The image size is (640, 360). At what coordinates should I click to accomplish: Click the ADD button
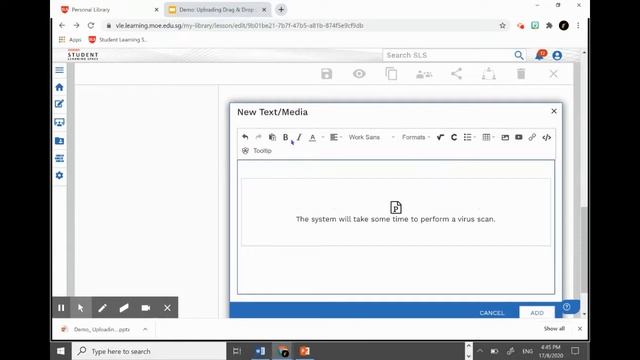(x=537, y=312)
